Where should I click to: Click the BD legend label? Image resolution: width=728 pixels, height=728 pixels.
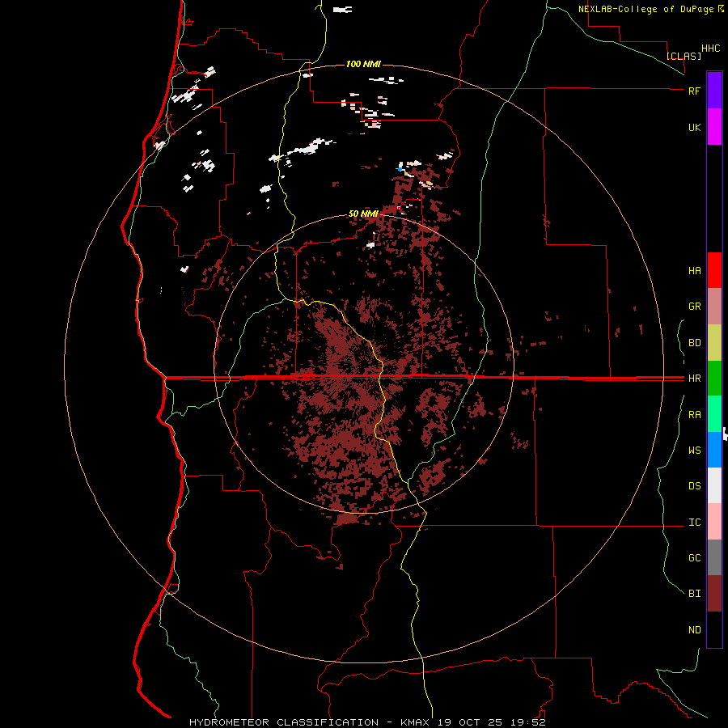pos(694,343)
